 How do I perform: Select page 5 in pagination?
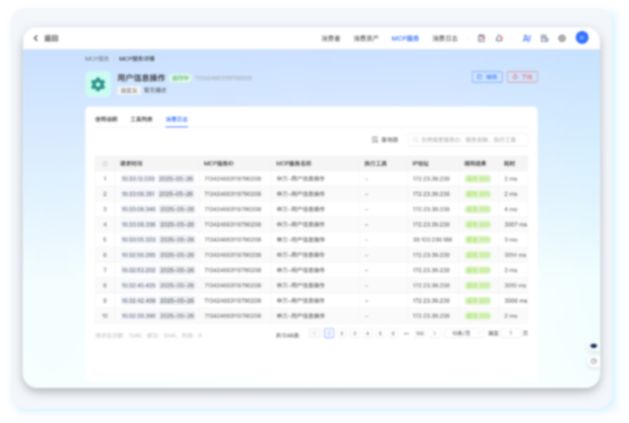(x=380, y=333)
